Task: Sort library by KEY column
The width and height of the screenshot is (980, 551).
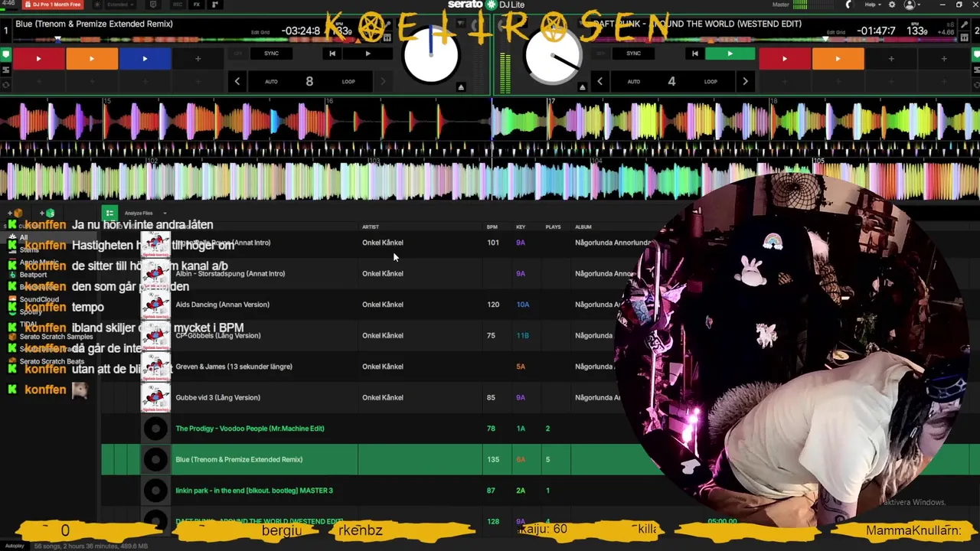Action: (x=521, y=227)
